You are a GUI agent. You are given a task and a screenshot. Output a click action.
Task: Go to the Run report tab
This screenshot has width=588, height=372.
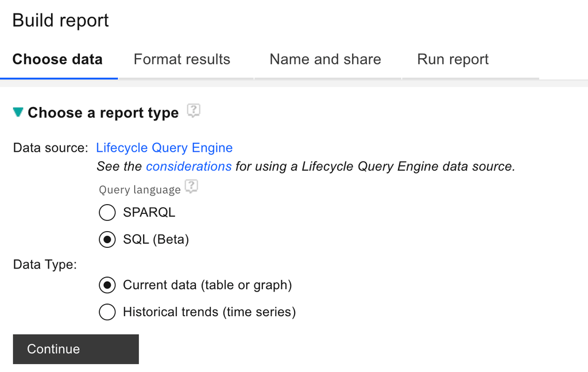[x=452, y=59]
